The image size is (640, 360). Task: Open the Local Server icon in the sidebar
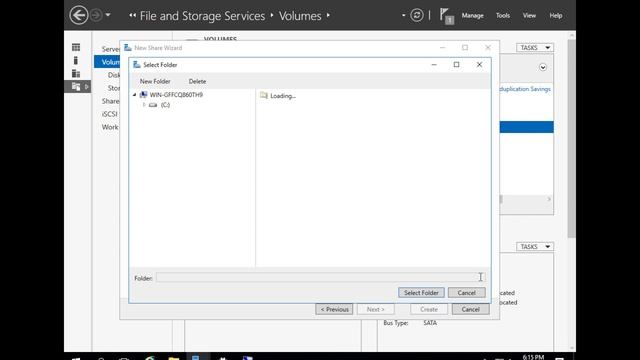click(76, 60)
